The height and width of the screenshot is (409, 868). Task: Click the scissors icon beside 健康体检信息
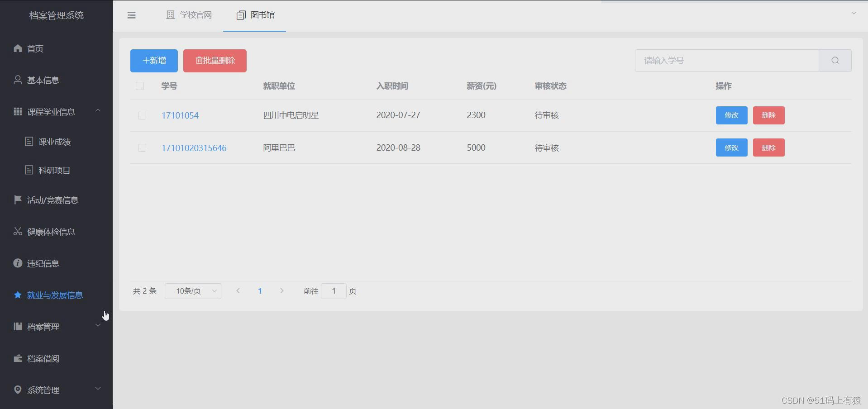click(x=18, y=231)
